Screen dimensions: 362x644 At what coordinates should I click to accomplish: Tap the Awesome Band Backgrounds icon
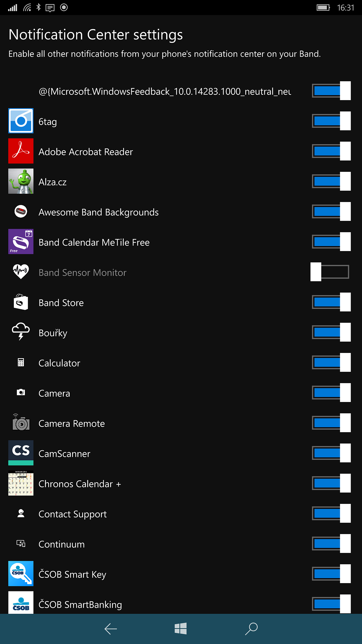tap(21, 211)
